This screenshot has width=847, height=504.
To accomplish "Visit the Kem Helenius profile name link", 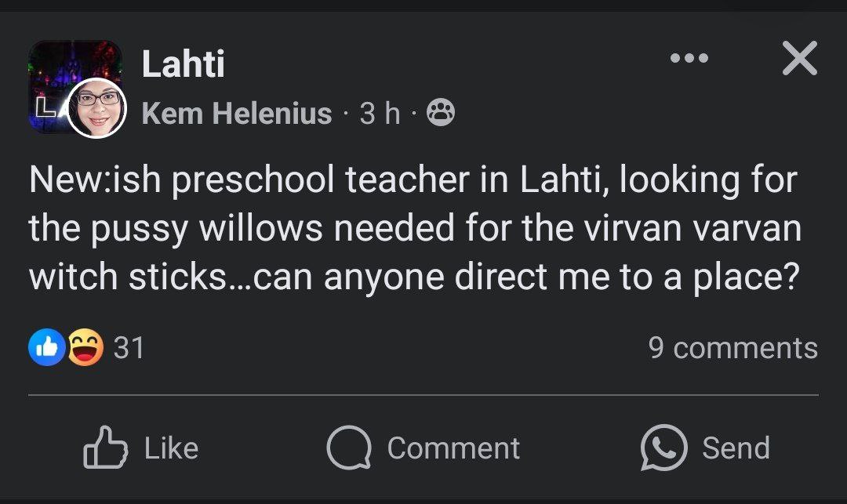I will point(237,114).
